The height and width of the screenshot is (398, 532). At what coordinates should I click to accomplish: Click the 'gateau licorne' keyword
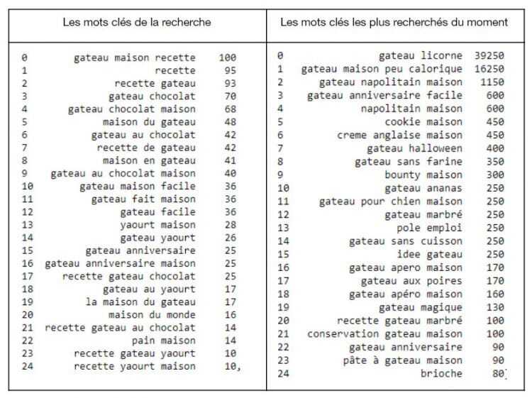(421, 55)
